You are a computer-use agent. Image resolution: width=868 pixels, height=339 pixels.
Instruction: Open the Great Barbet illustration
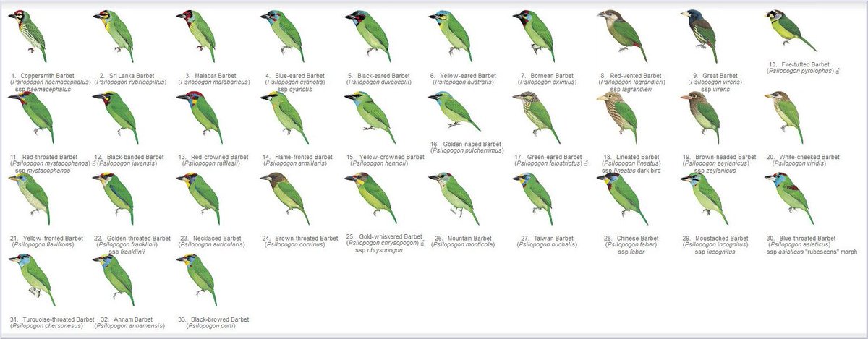point(700,36)
